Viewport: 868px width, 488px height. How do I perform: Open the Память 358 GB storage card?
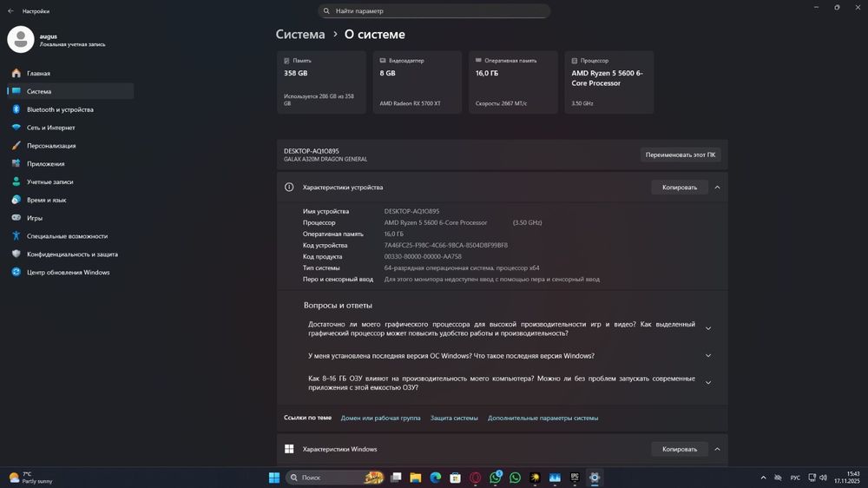coord(322,82)
